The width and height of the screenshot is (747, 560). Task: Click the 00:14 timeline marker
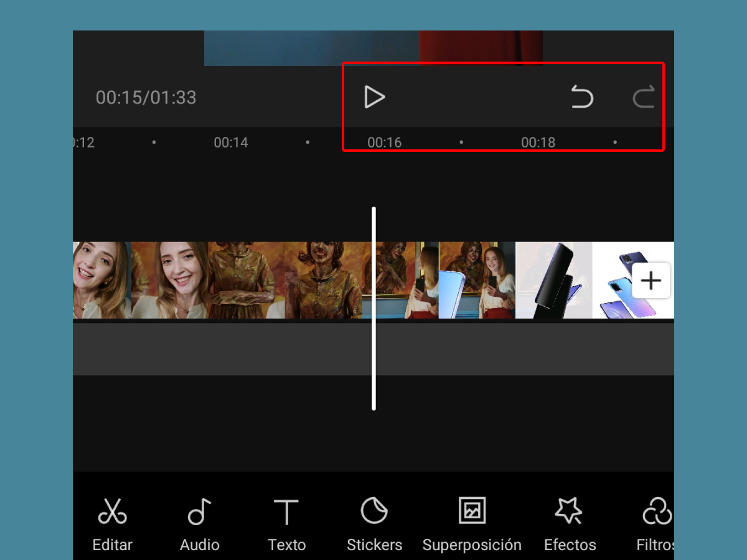pyautogui.click(x=231, y=142)
